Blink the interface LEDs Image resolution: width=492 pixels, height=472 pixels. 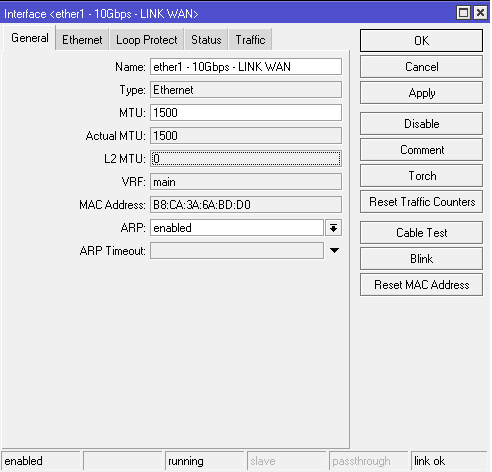[x=421, y=258]
